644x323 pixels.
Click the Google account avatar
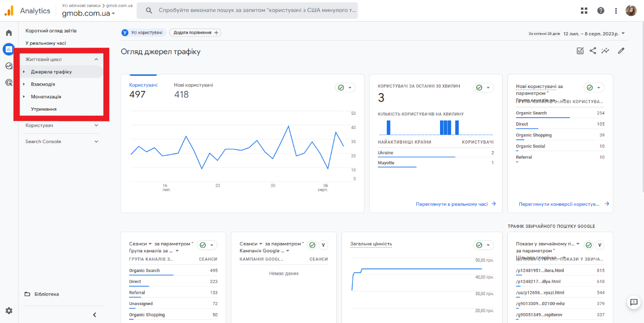click(x=631, y=10)
